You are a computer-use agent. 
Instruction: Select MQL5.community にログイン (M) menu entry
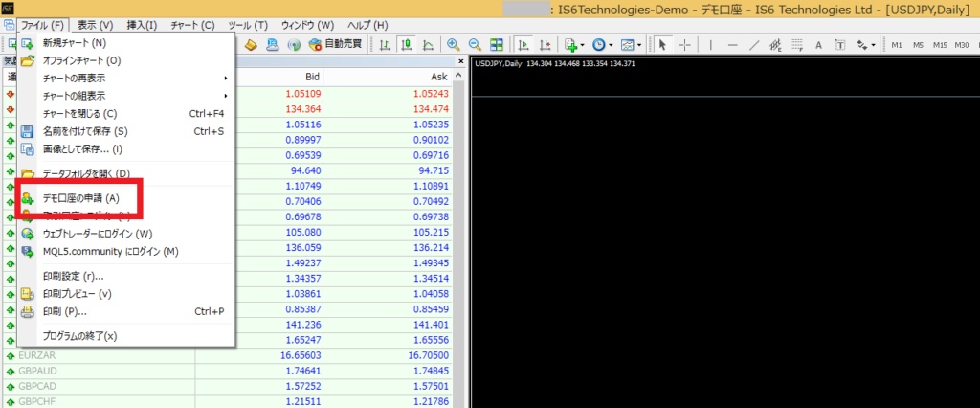(125, 251)
